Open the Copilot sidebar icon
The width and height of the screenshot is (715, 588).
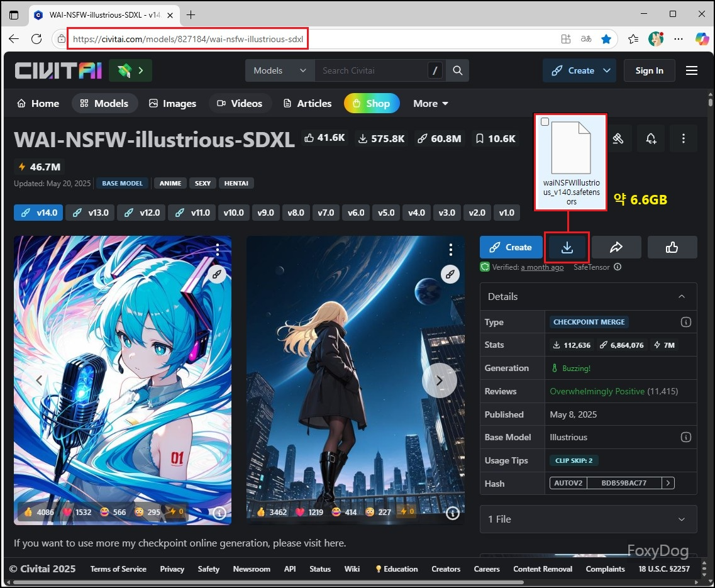coord(702,39)
